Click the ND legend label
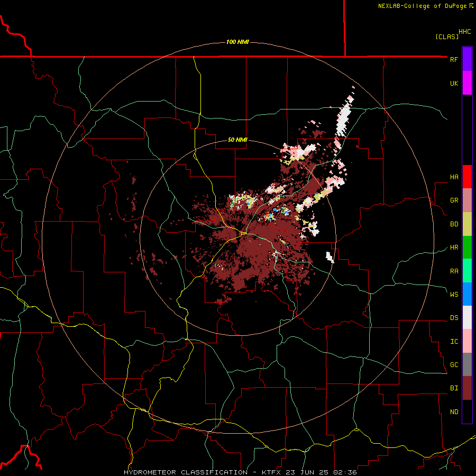Image resolution: width=476 pixels, height=476 pixels. [x=454, y=411]
